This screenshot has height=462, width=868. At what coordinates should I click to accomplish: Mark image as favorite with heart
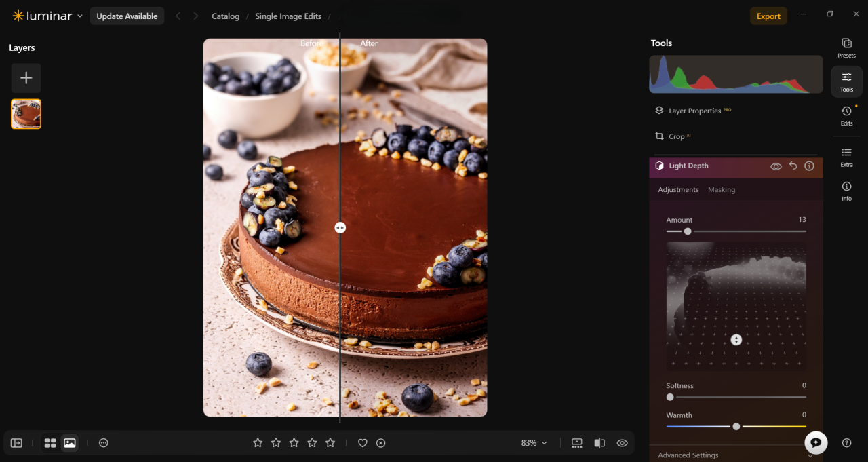click(x=363, y=443)
